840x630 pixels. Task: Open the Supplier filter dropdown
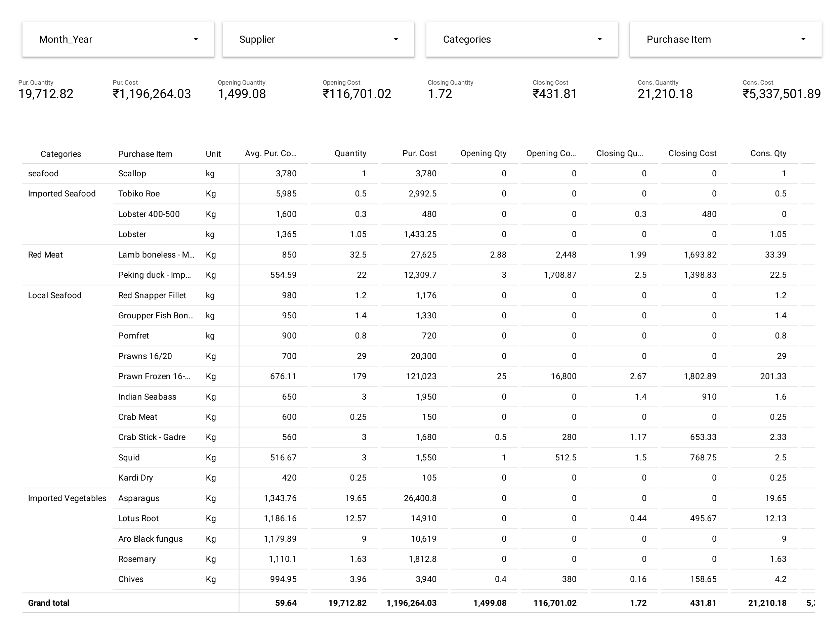click(318, 39)
